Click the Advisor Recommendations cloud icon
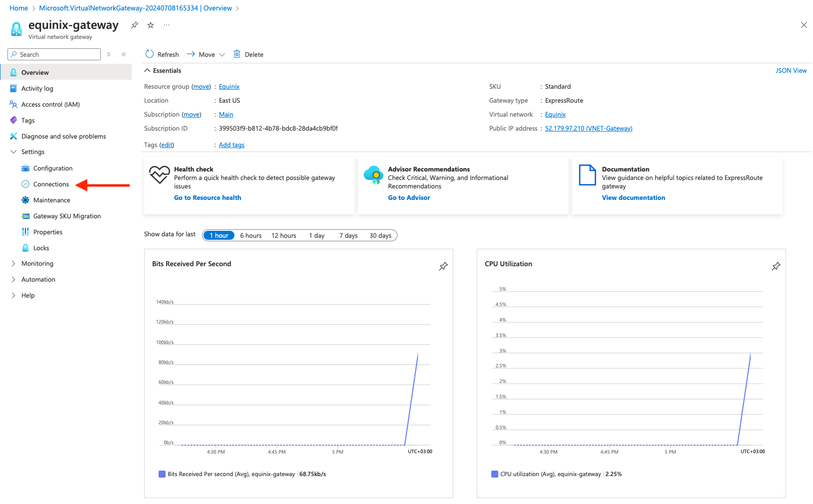813x504 pixels. coord(373,175)
